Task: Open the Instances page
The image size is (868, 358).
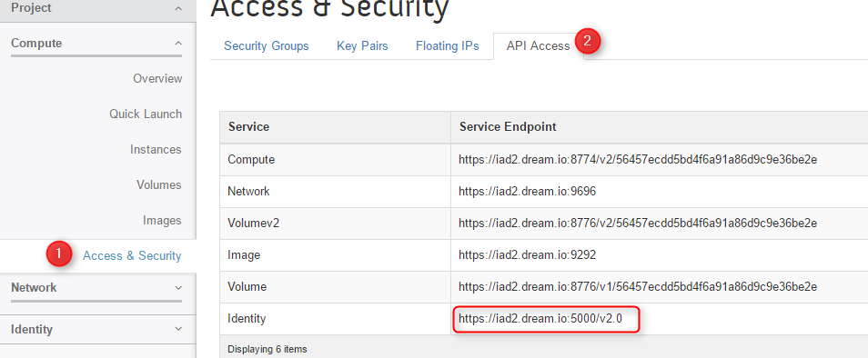Action: tap(156, 150)
